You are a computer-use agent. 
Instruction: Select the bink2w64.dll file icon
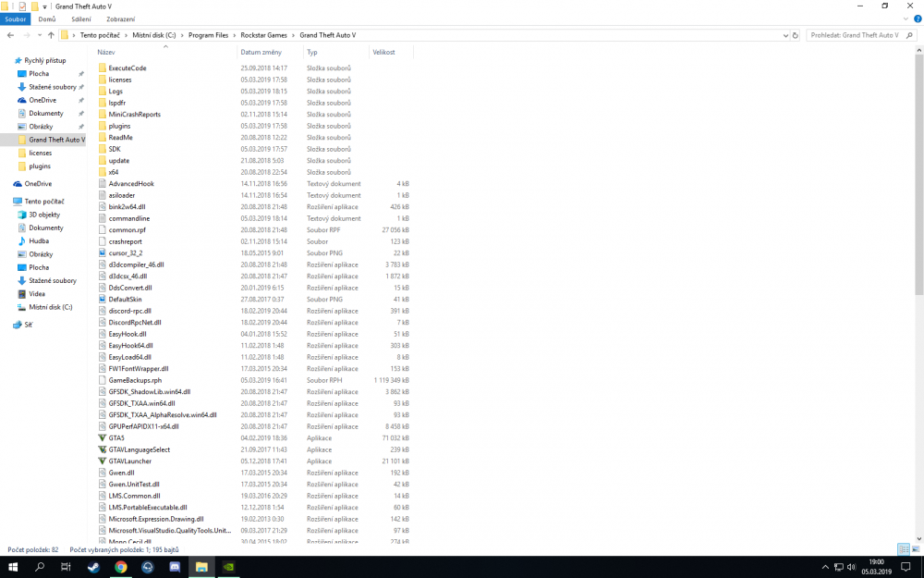pyautogui.click(x=102, y=207)
